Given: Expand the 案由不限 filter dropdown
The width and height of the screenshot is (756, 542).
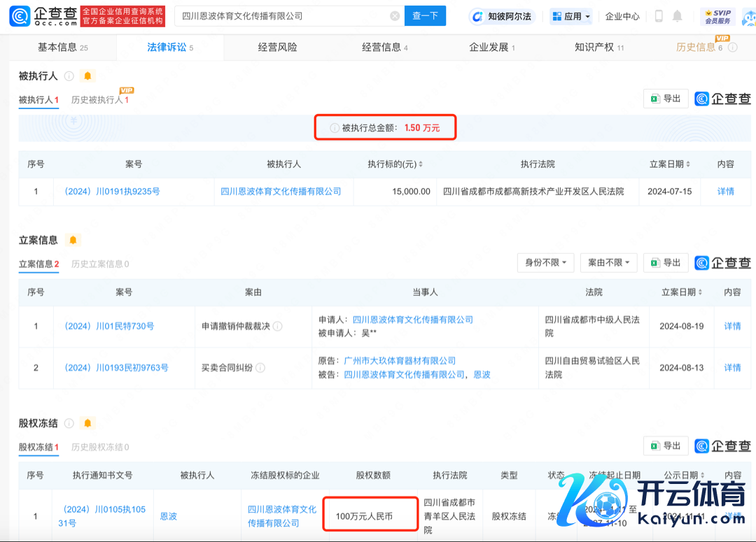Looking at the screenshot, I should click(608, 262).
